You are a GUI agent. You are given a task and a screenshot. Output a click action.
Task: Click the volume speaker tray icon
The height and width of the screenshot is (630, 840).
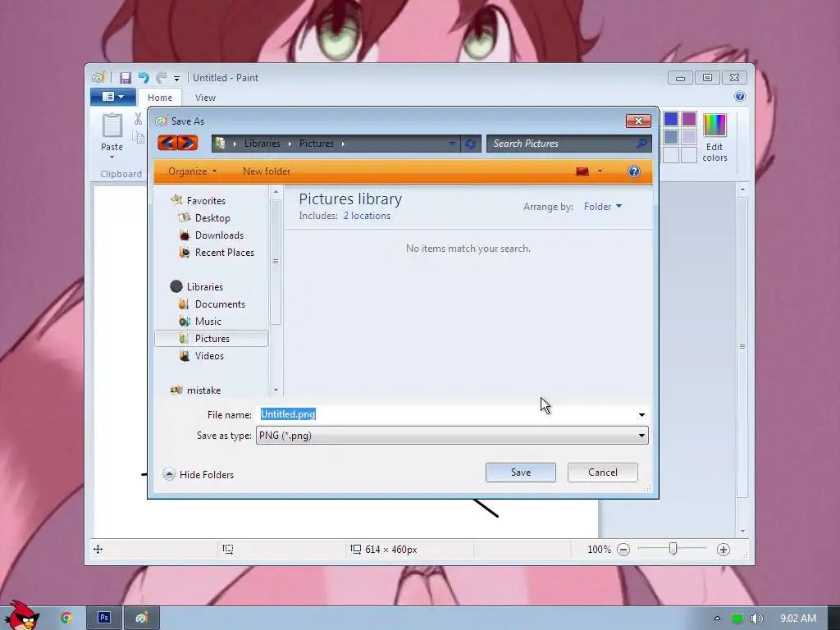click(756, 619)
